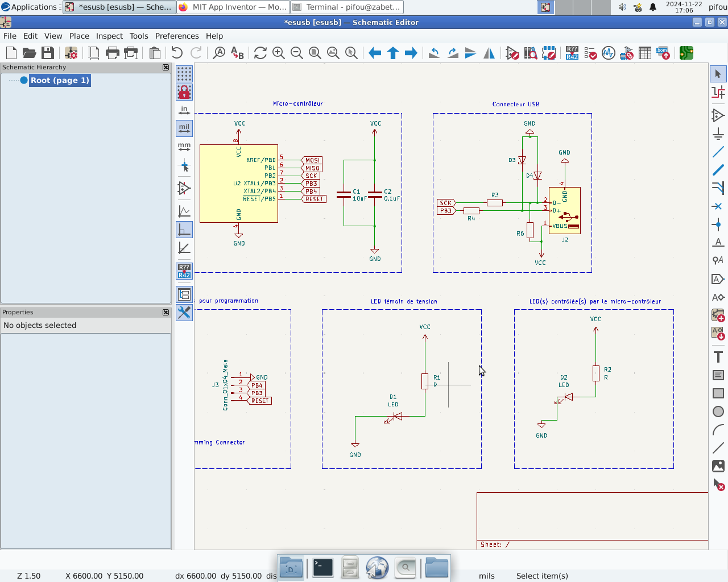728x582 pixels.
Task: Close the Properties panel
Action: tap(166, 312)
